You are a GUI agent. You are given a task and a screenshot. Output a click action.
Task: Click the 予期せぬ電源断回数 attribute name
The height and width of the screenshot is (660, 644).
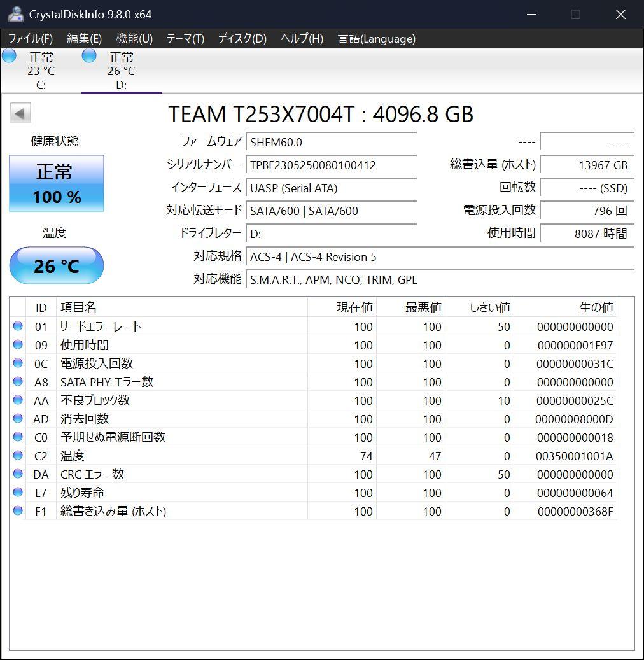(113, 437)
